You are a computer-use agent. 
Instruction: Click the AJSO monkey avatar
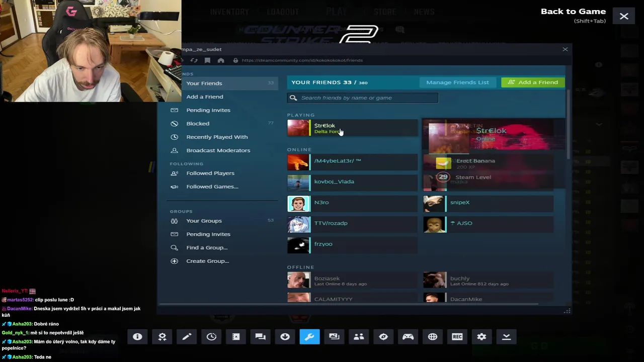click(x=435, y=224)
